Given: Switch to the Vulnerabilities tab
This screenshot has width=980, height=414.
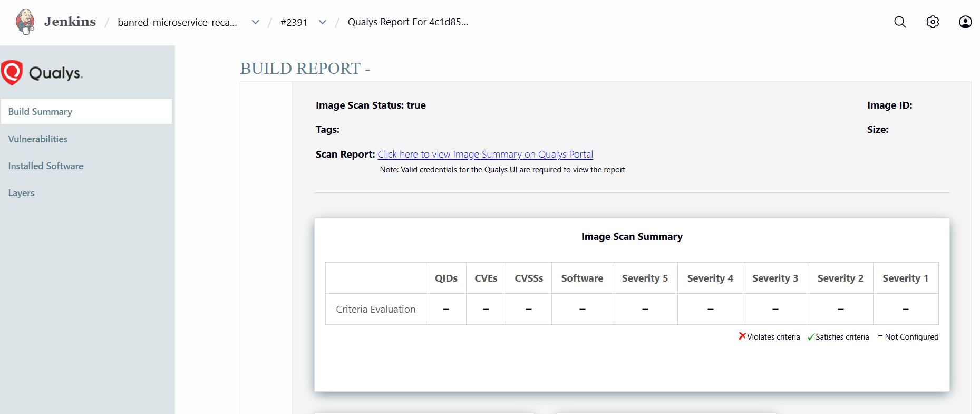Looking at the screenshot, I should pos(38,139).
